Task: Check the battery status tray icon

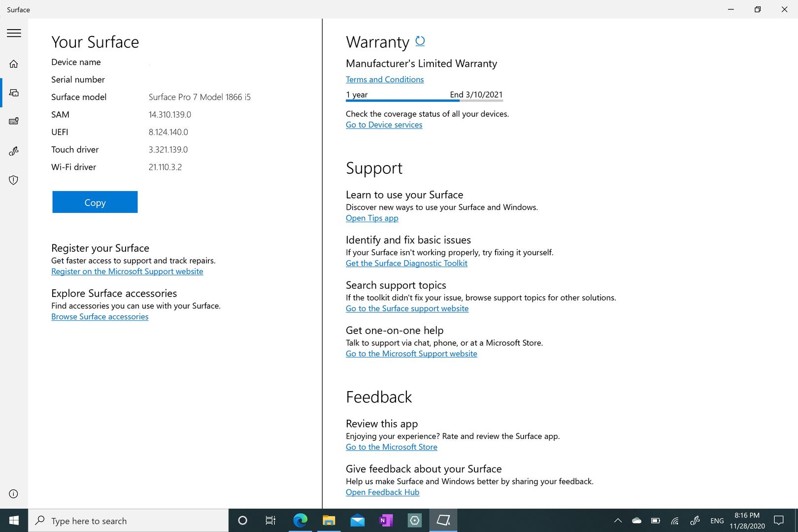Action: 656,520
